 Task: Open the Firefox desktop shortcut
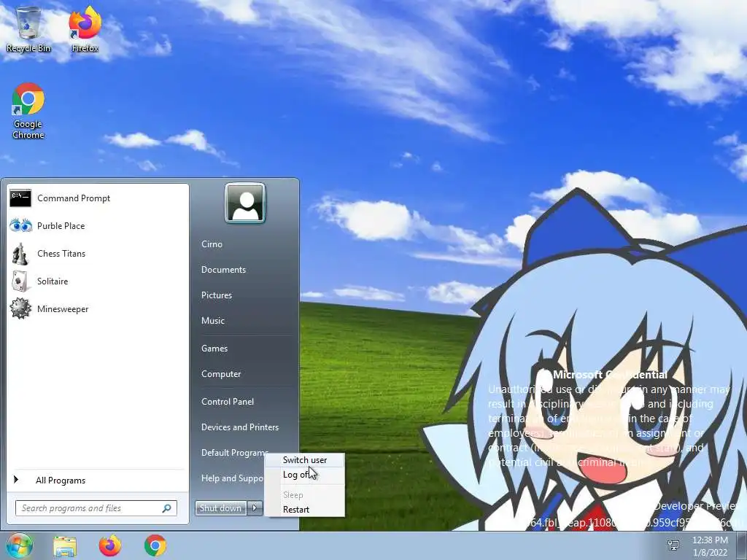tap(85, 28)
